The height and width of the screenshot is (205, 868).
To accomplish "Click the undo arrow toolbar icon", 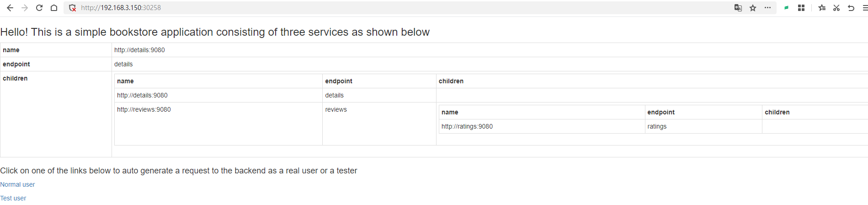I will pos(851,8).
